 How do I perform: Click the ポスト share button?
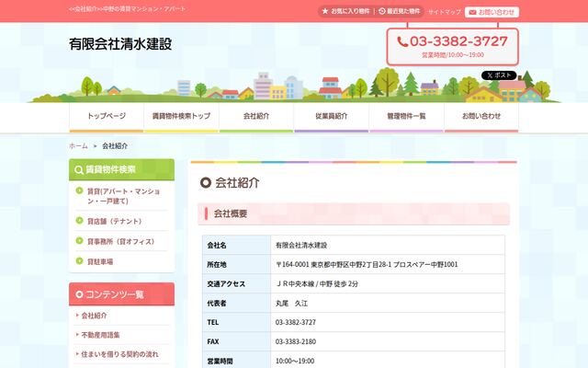tap(499, 75)
